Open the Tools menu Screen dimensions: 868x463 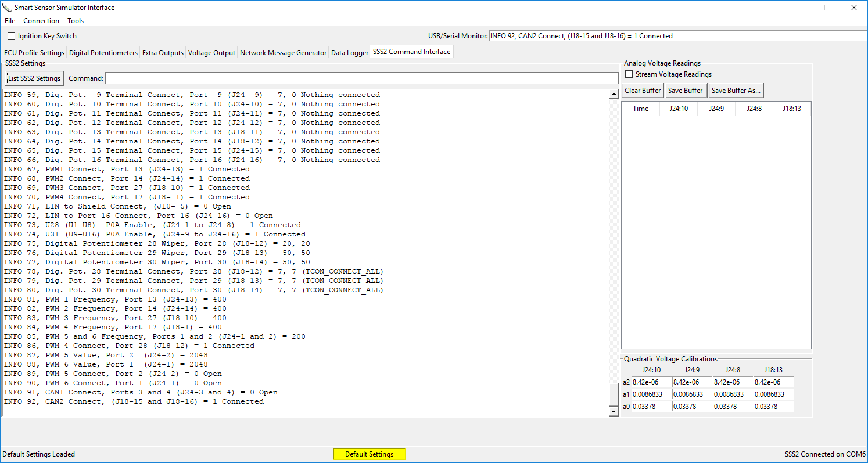pos(76,21)
